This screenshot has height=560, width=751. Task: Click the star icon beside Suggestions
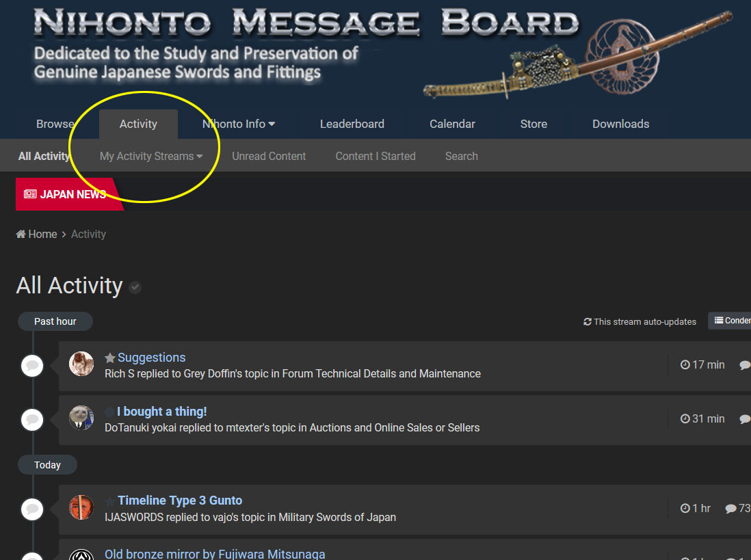click(109, 358)
